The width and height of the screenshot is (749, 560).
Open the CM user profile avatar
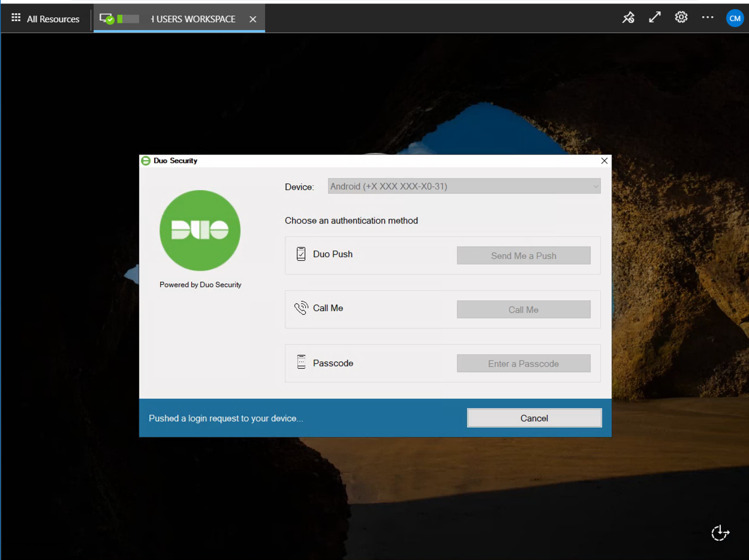735,19
